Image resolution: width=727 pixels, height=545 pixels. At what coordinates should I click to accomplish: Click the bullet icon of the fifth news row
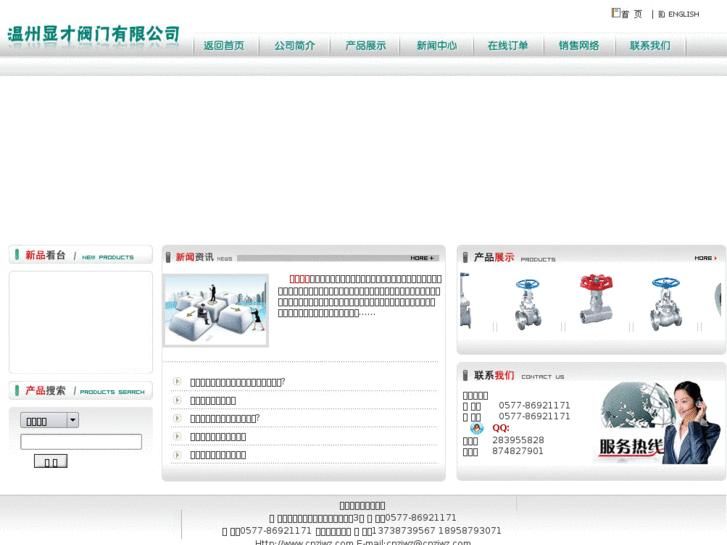tap(177, 455)
